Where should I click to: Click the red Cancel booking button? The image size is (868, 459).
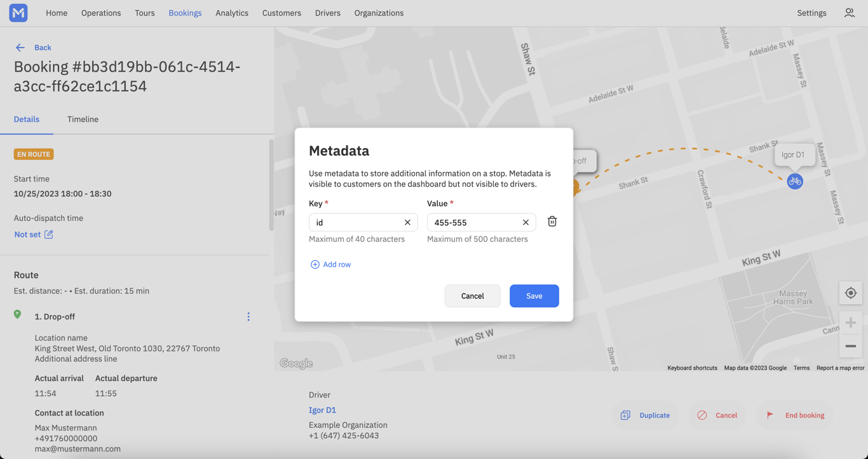point(717,415)
